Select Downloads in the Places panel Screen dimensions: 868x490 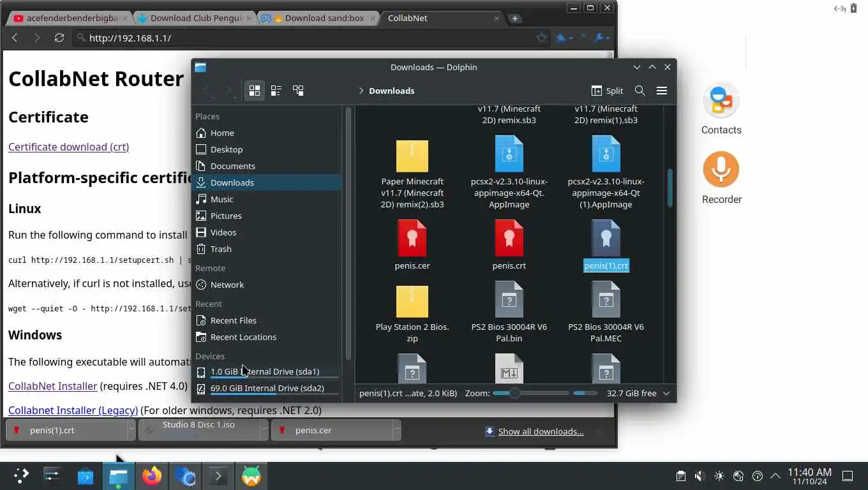click(268, 182)
